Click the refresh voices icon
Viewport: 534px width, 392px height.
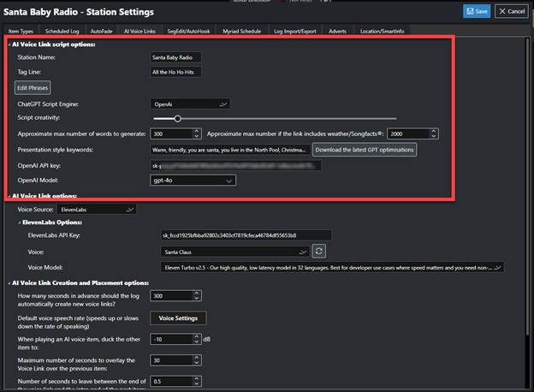pyautogui.click(x=318, y=252)
